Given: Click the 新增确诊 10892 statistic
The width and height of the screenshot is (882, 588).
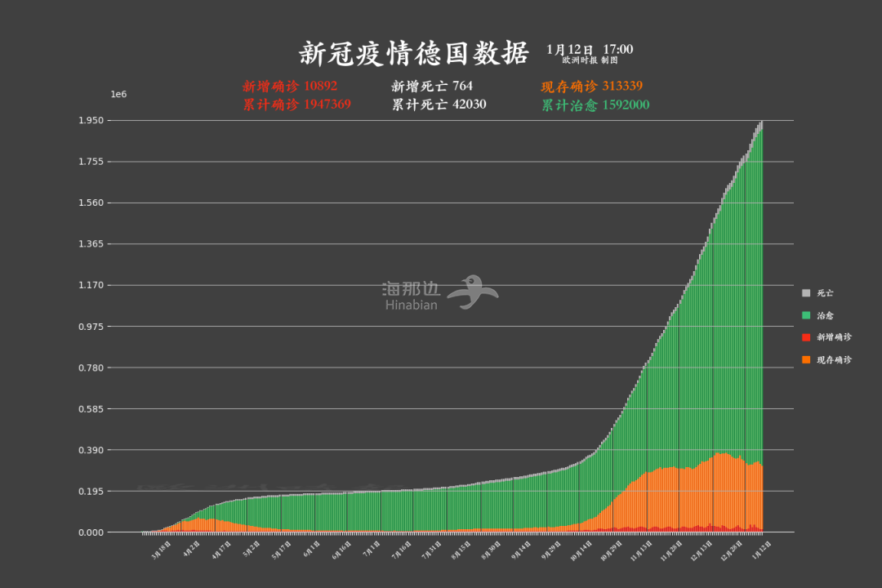Looking at the screenshot, I should pos(290,86).
